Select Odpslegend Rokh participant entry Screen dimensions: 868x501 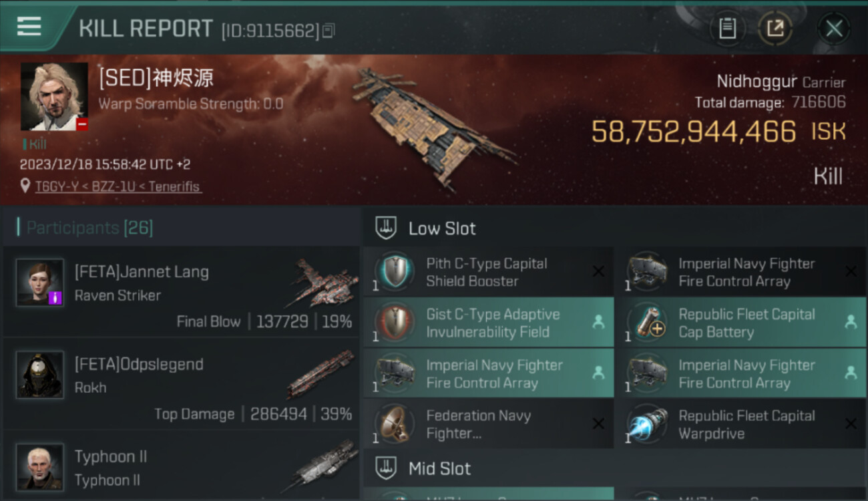[181, 384]
